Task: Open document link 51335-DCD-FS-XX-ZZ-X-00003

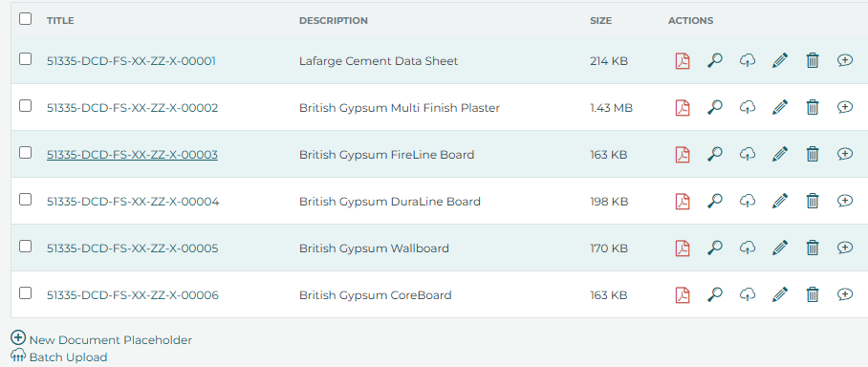Action: (x=132, y=155)
